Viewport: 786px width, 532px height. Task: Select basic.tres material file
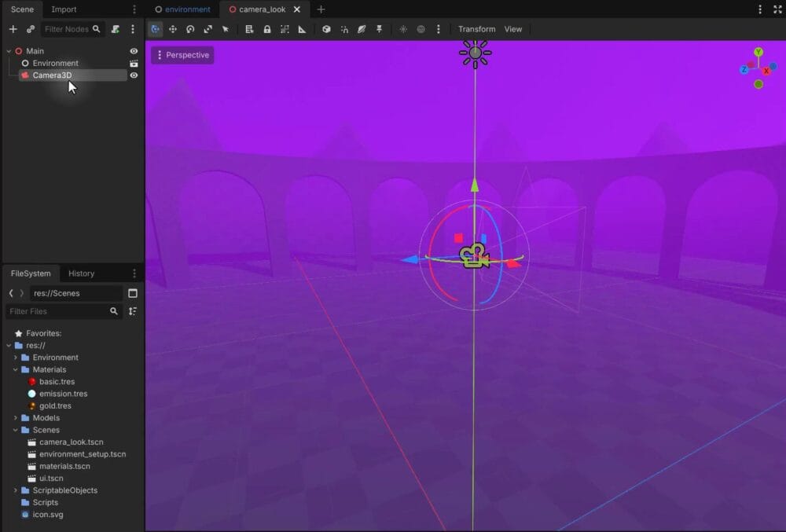pyautogui.click(x=57, y=382)
